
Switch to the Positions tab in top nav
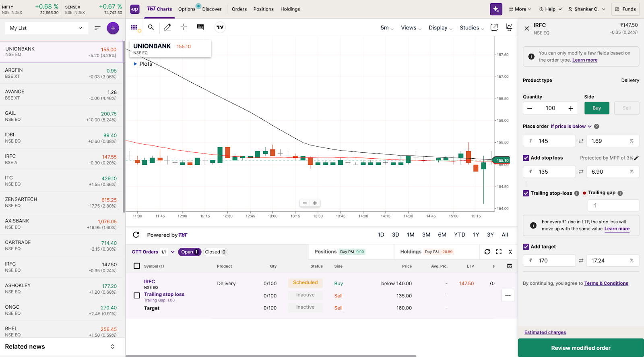coord(263,9)
